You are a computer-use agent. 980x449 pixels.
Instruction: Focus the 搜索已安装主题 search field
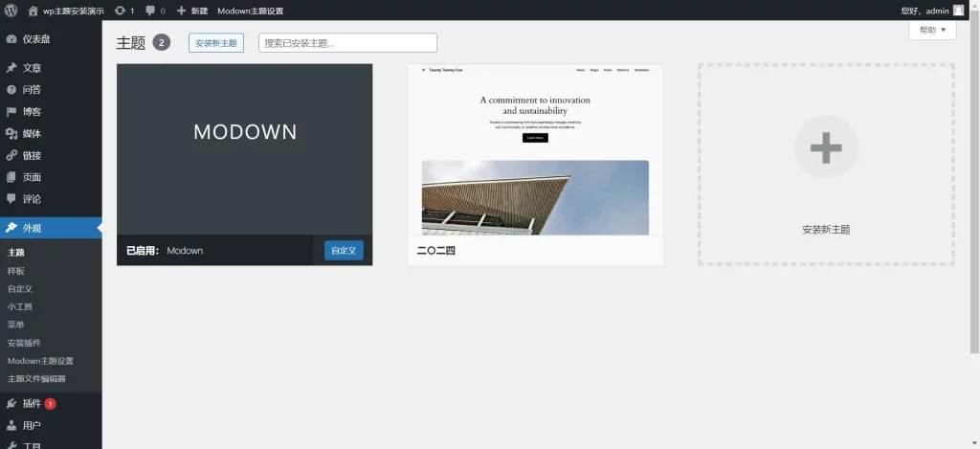(x=347, y=43)
